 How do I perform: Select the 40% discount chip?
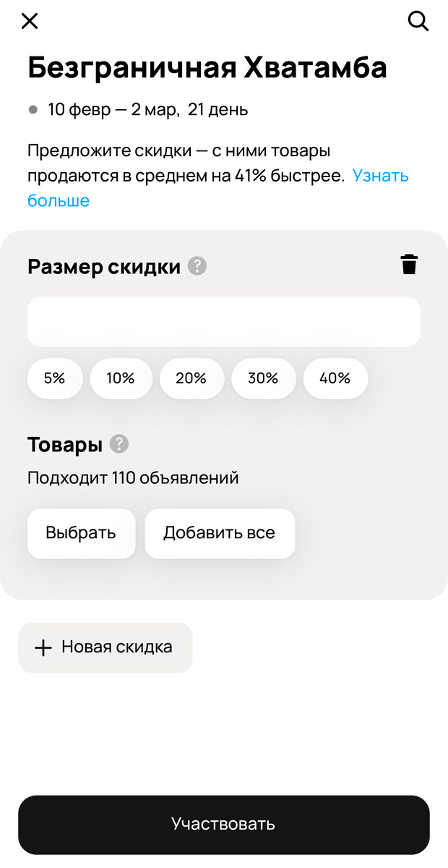[x=335, y=378]
